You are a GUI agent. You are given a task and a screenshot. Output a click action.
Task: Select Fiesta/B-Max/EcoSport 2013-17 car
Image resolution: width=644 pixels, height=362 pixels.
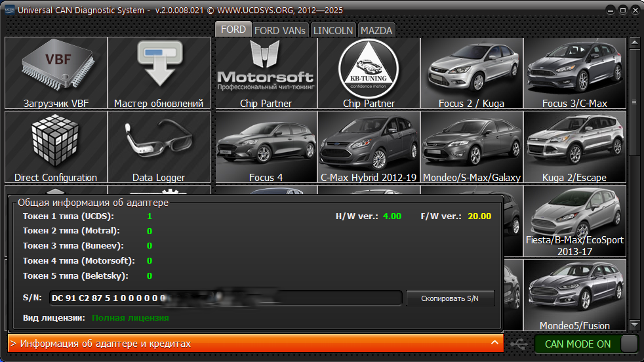coord(574,221)
